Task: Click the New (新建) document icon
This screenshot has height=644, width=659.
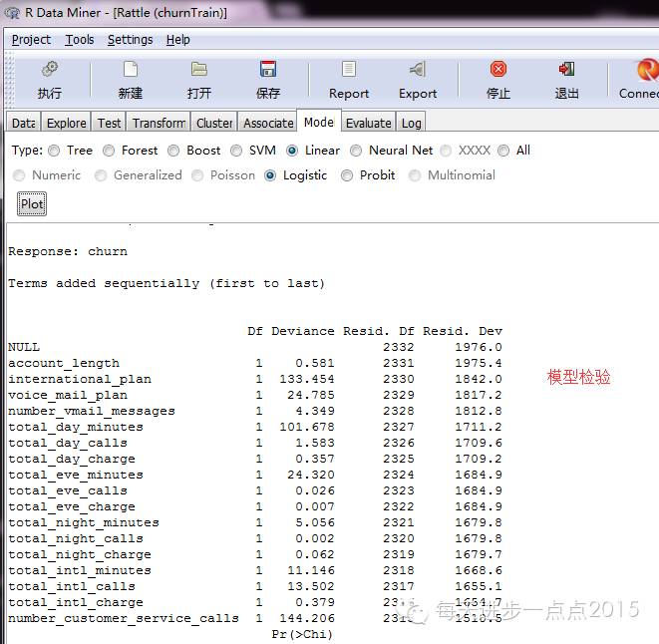Action: pos(130,70)
